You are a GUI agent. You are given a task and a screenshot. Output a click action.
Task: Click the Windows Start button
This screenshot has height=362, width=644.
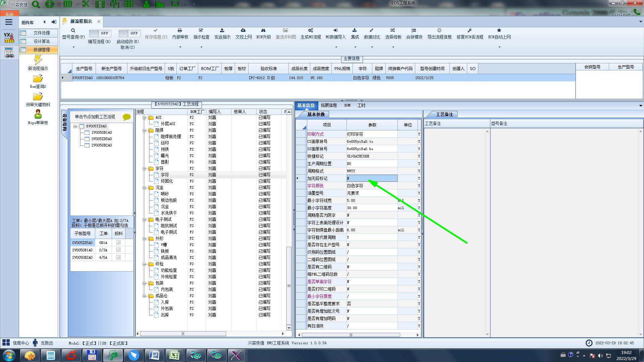(x=9, y=355)
